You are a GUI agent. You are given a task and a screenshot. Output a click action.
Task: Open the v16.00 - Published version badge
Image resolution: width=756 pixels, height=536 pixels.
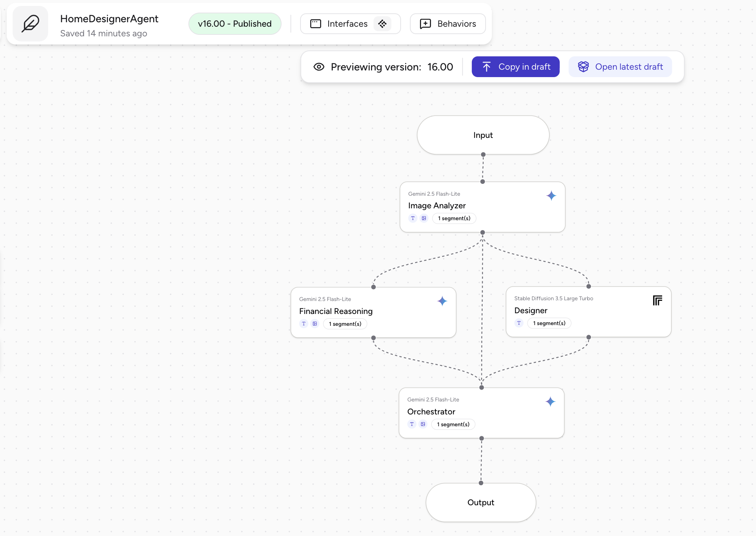(235, 24)
